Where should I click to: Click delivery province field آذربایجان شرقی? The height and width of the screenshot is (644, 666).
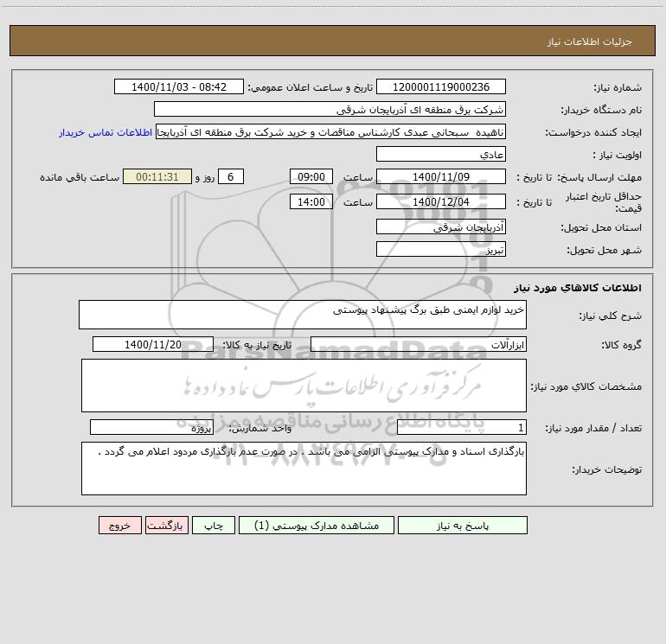(x=441, y=226)
